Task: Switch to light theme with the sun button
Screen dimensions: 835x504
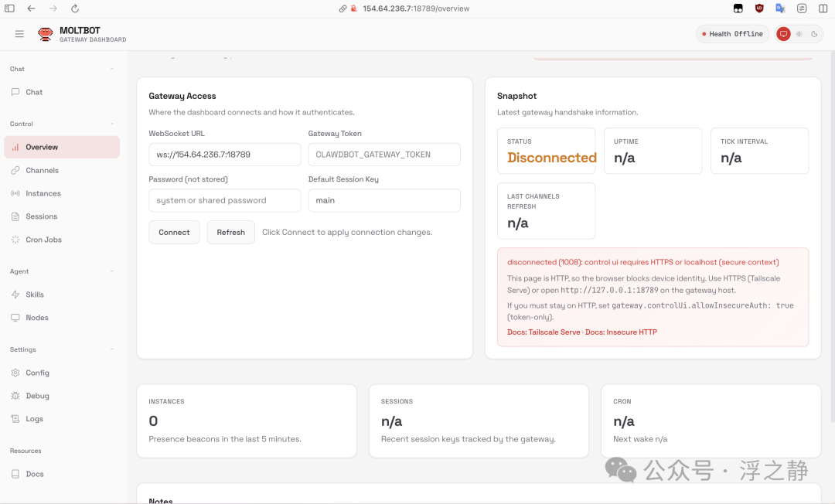Action: click(799, 34)
